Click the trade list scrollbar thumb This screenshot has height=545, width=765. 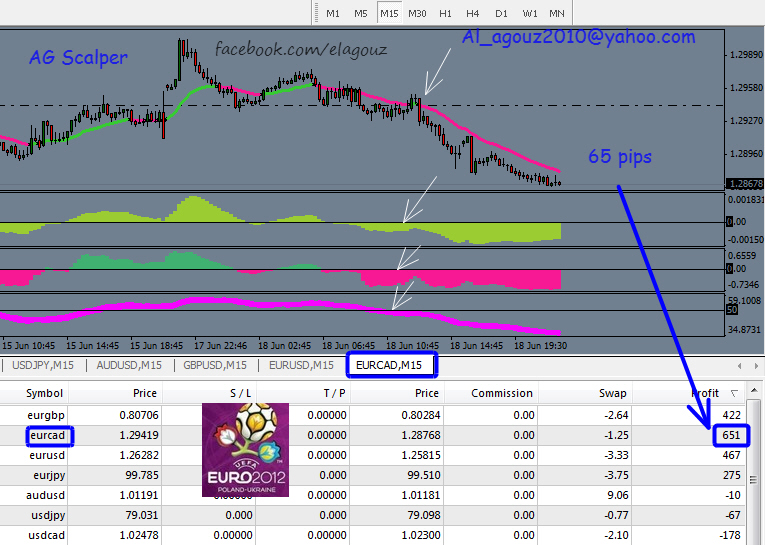(x=754, y=479)
